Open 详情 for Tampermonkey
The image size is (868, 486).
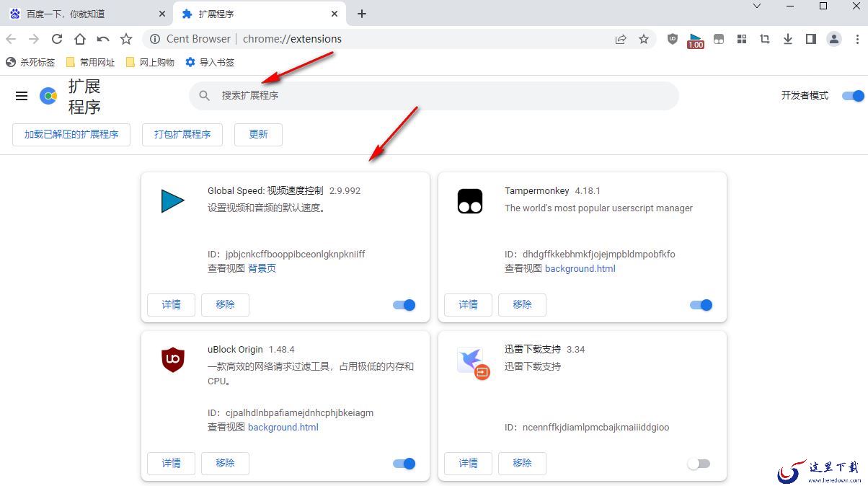(x=468, y=304)
